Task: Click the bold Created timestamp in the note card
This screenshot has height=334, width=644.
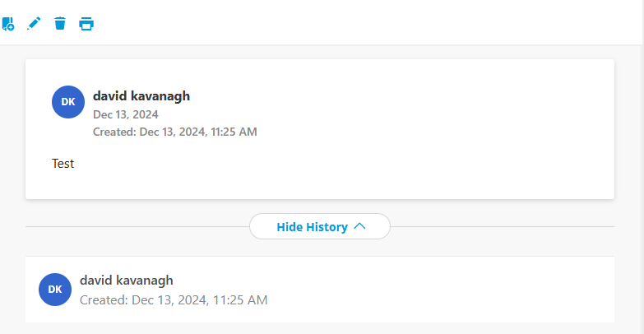Action: point(175,132)
